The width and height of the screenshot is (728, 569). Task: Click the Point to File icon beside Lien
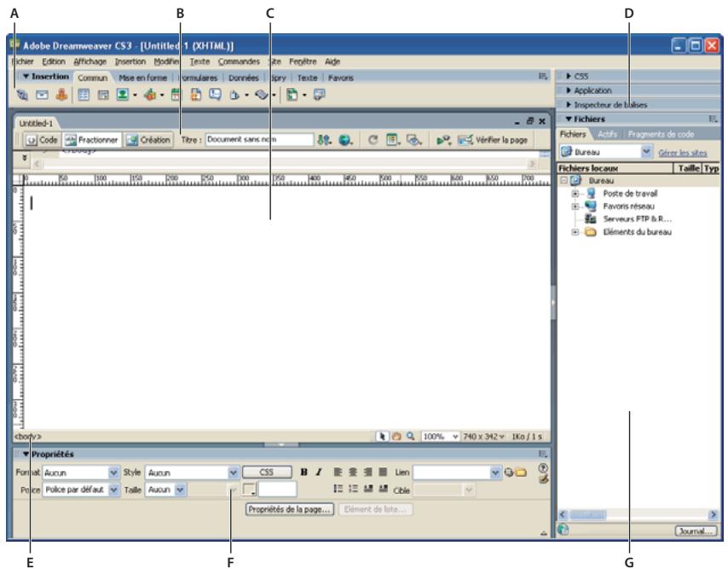coord(509,473)
